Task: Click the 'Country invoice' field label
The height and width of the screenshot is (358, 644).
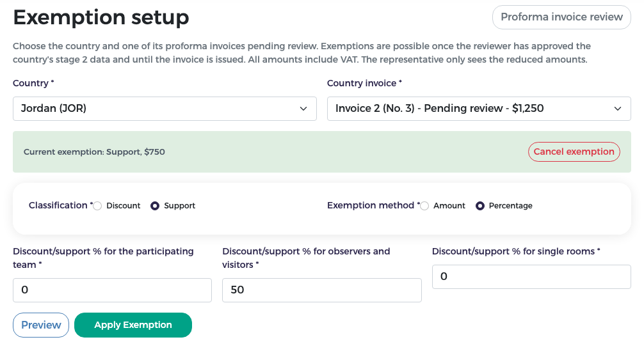Action: (364, 83)
